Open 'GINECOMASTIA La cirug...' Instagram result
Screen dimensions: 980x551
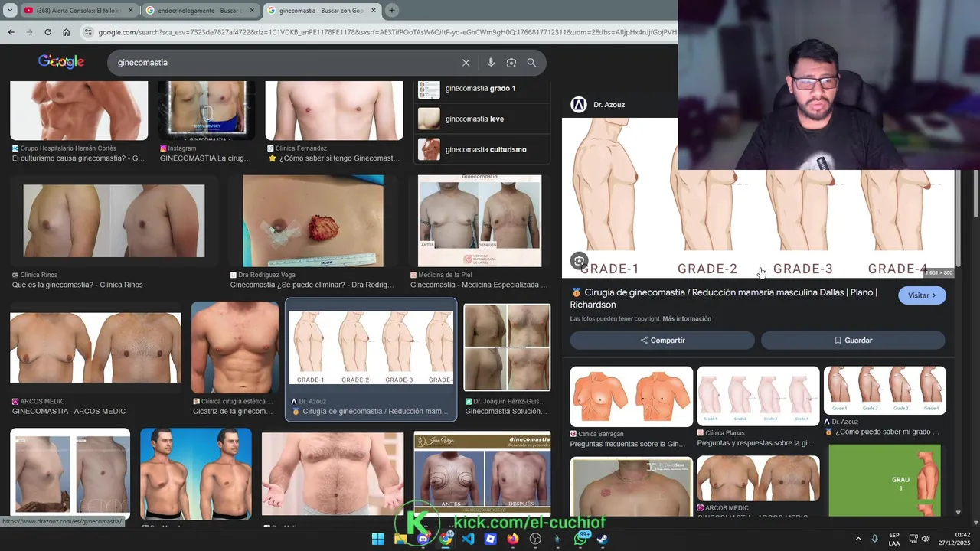(205, 158)
